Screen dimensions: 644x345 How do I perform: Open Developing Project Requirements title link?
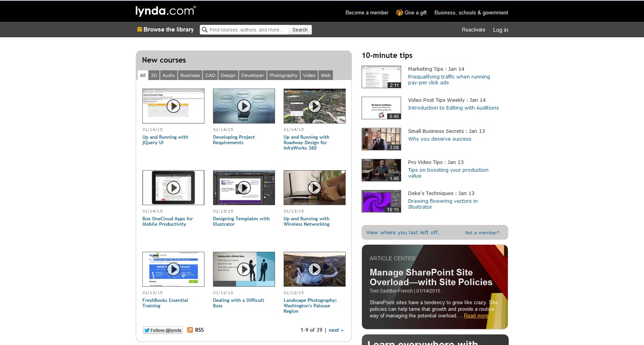[234, 140]
